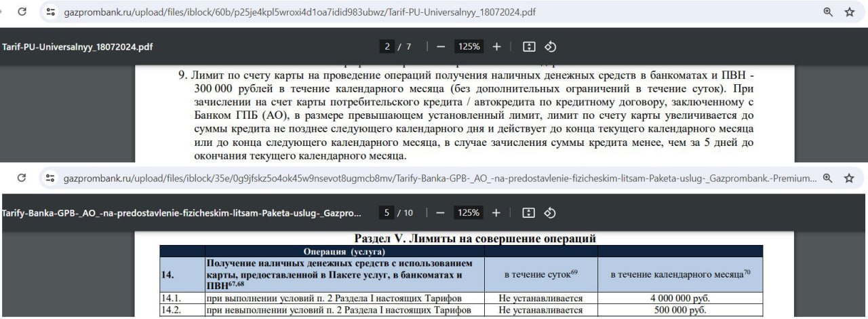Screen dimensions: 868x319
Task: Bookmark the Tarify-Banka-GPB PDF page with the star
Action: [849, 178]
